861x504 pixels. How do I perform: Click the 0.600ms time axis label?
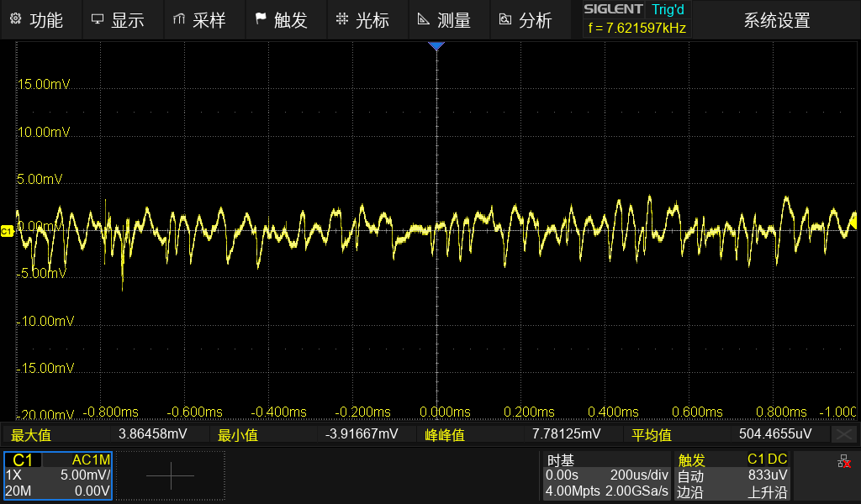(x=697, y=412)
